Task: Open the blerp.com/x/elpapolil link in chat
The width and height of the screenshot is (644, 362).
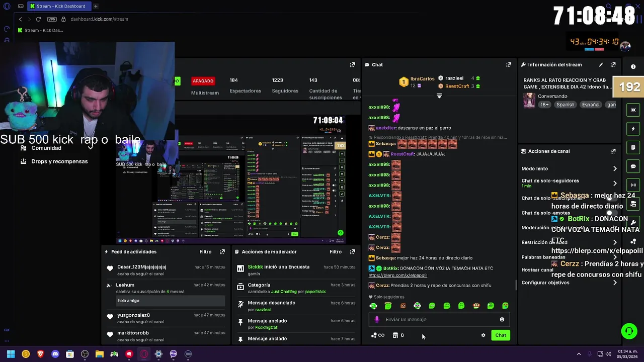Action: tap(397, 276)
